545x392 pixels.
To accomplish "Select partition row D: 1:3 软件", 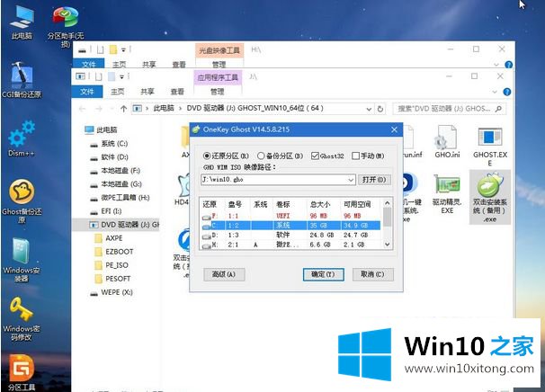I will (x=291, y=235).
